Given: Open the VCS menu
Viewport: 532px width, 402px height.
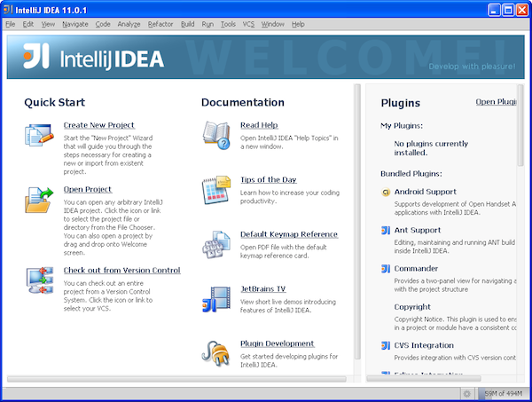Looking at the screenshot, I should [248, 24].
